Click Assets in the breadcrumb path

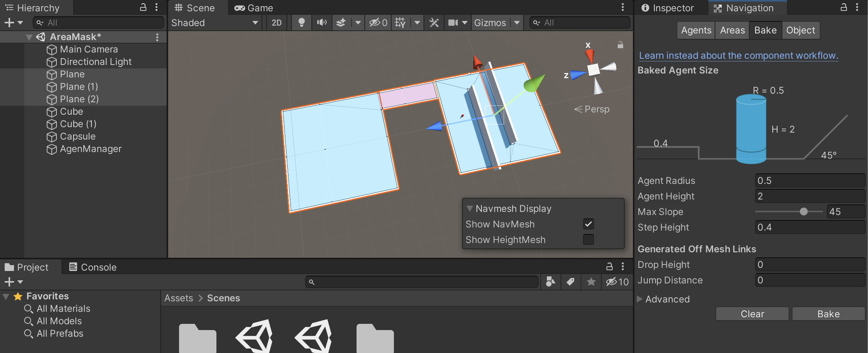click(x=179, y=298)
